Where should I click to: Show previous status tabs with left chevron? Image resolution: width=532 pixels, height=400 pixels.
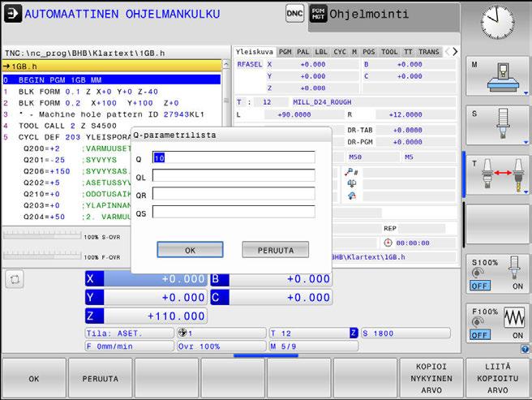click(447, 52)
